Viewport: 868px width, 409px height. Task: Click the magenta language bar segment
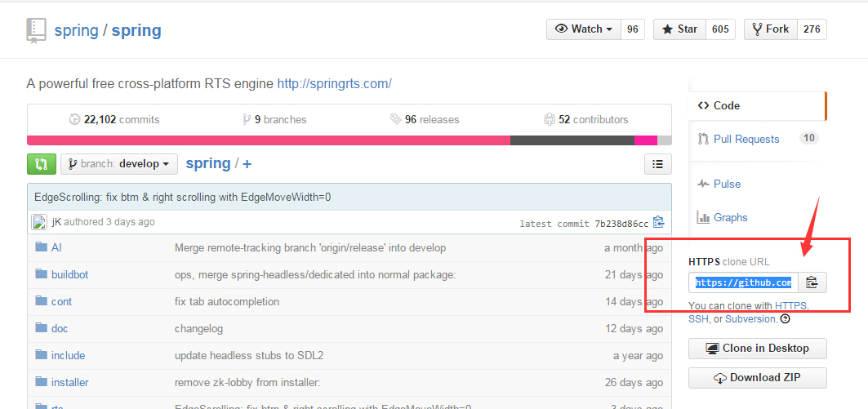(x=645, y=140)
